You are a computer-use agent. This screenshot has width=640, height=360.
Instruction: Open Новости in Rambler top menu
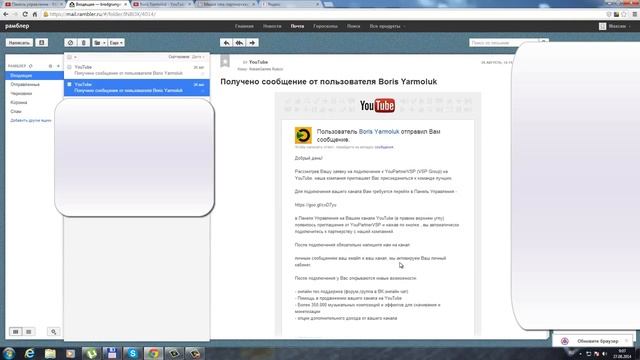pyautogui.click(x=272, y=26)
